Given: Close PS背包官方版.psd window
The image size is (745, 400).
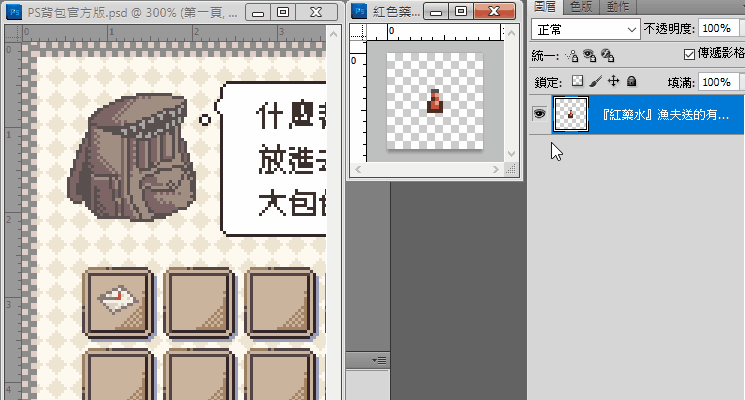Looking at the screenshot, I should [316, 12].
